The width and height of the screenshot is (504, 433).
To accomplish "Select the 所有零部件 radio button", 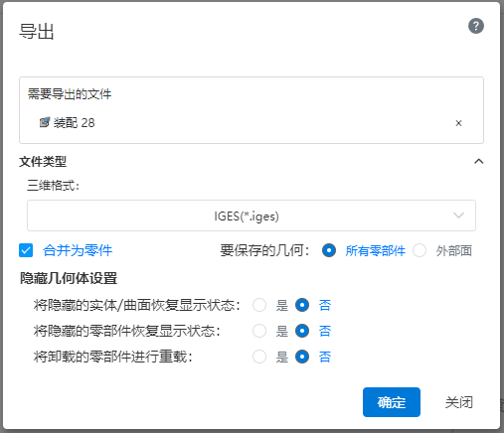I will [x=329, y=250].
